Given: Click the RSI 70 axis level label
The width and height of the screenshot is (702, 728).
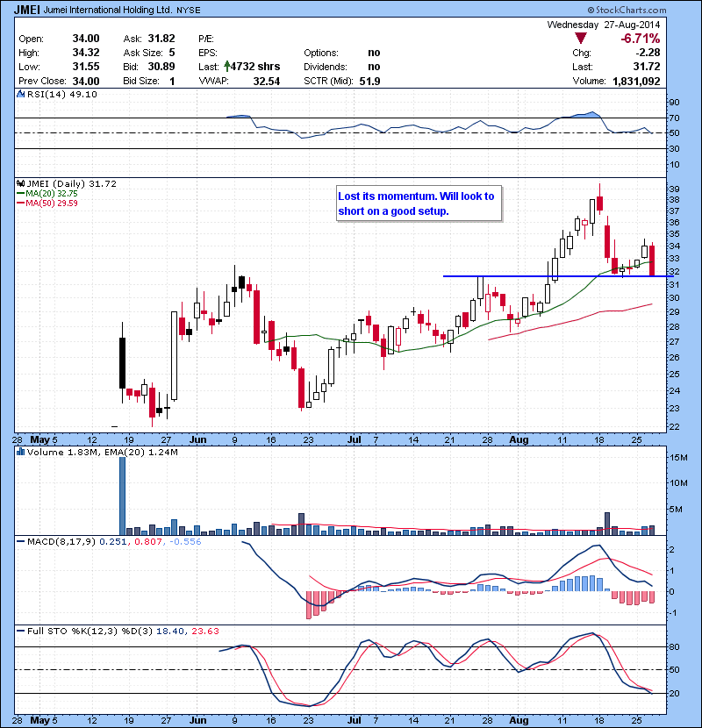Looking at the screenshot, I should pos(674,118).
